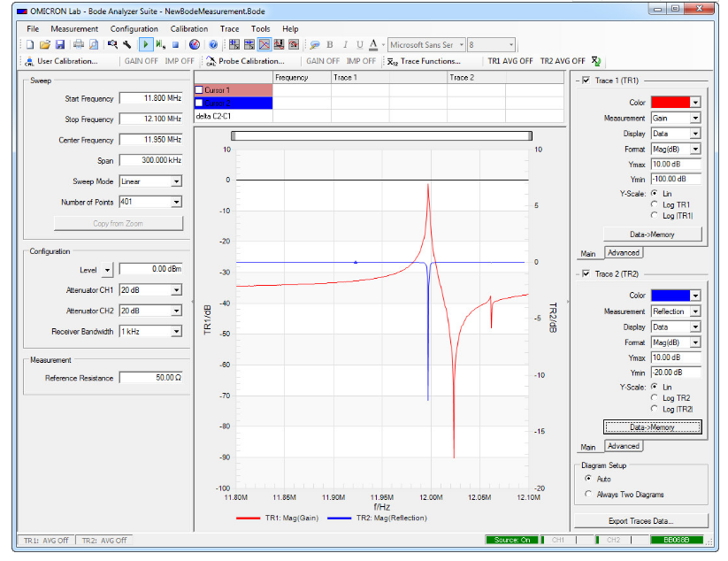This screenshot has width=728, height=561.
Task: Click the Bold formatting icon
Action: (330, 44)
